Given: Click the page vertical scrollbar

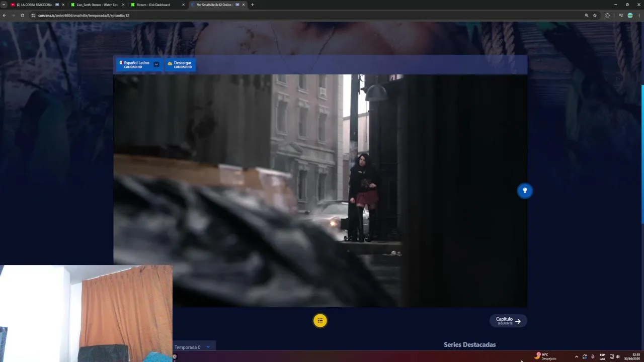Looking at the screenshot, I should 642,154.
